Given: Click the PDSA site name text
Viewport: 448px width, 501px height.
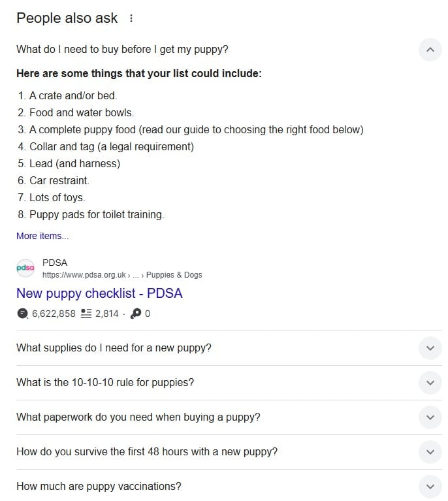Looking at the screenshot, I should coord(55,263).
